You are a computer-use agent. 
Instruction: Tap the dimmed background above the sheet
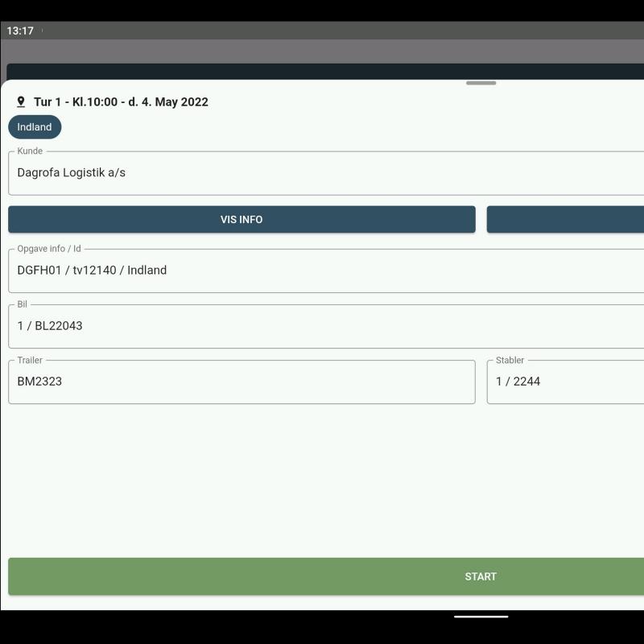click(322, 51)
